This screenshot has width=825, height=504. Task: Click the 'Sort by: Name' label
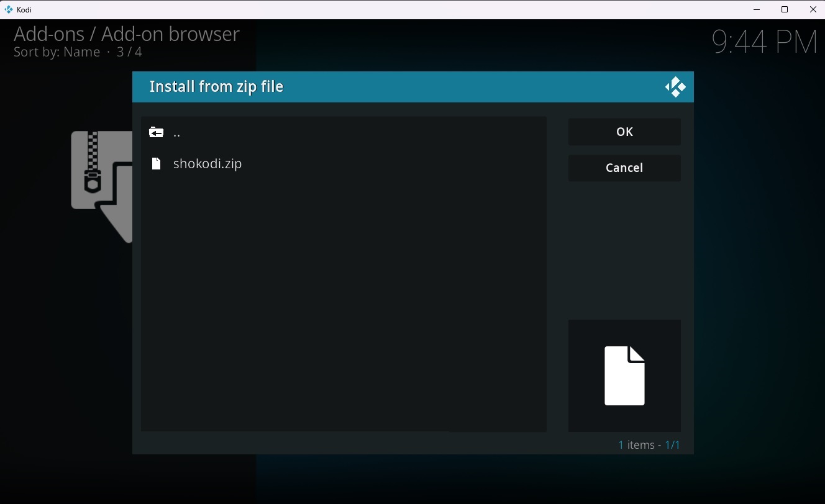57,52
